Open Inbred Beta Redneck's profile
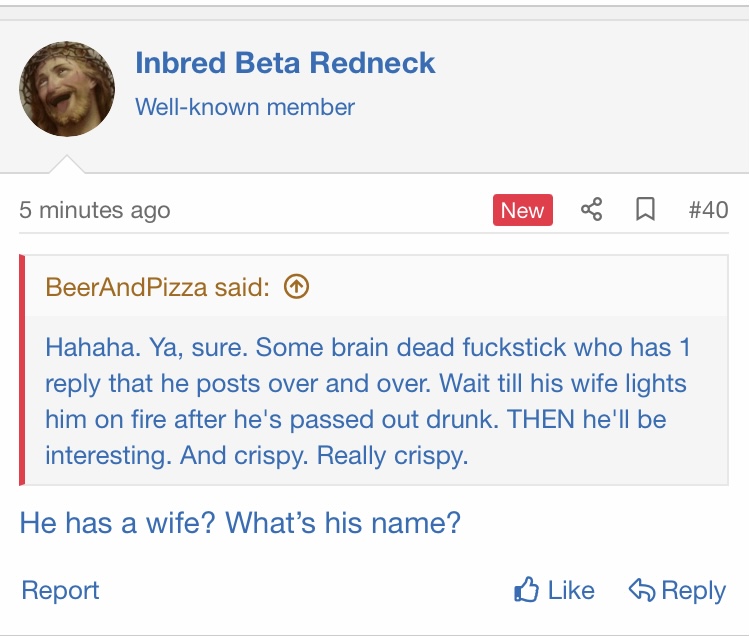Image resolution: width=749 pixels, height=636 pixels. [x=285, y=63]
